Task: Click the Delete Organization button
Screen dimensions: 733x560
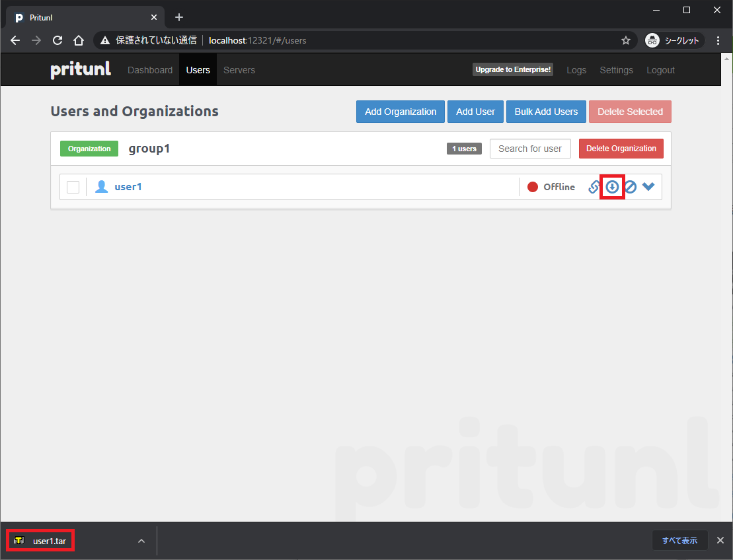Action: pyautogui.click(x=621, y=149)
